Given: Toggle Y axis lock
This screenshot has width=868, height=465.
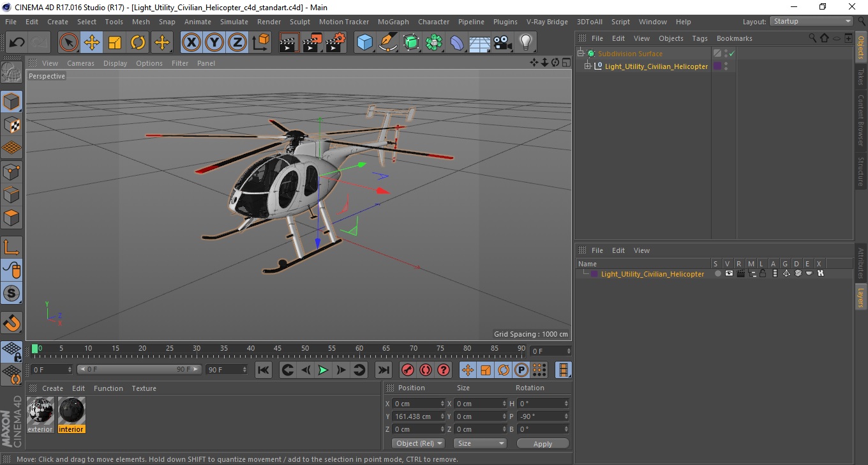Looking at the screenshot, I should (x=214, y=43).
